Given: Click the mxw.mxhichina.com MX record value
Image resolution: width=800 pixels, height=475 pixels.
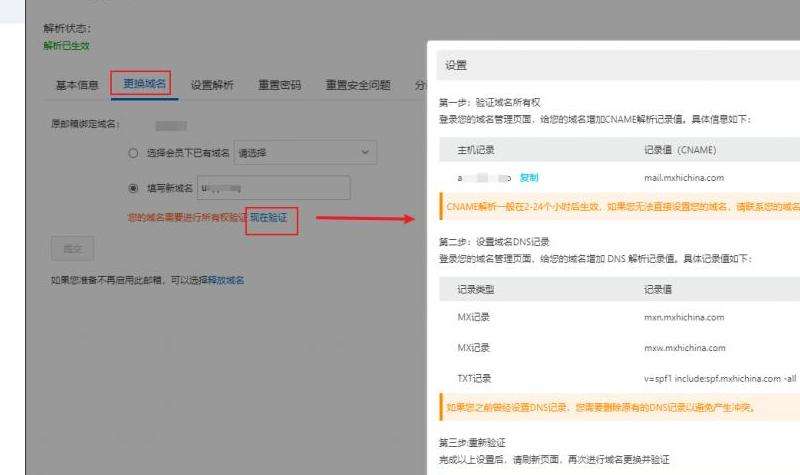Looking at the screenshot, I should (684, 348).
